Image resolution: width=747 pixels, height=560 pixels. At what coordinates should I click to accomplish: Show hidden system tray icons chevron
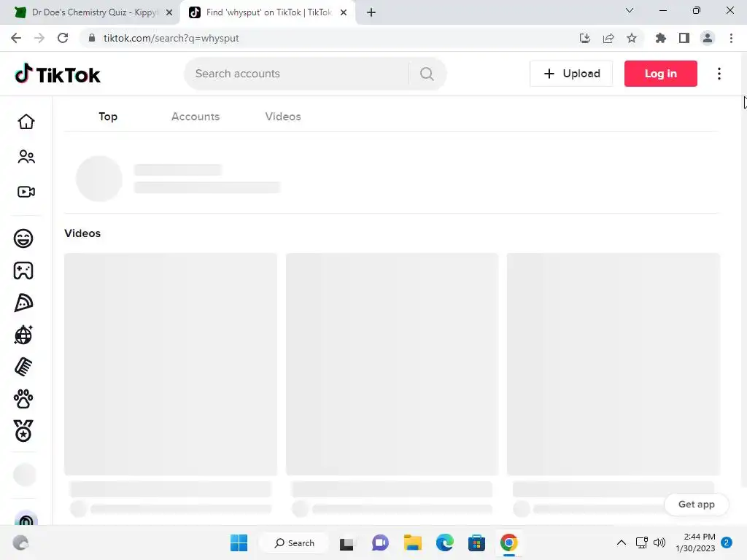coord(622,542)
